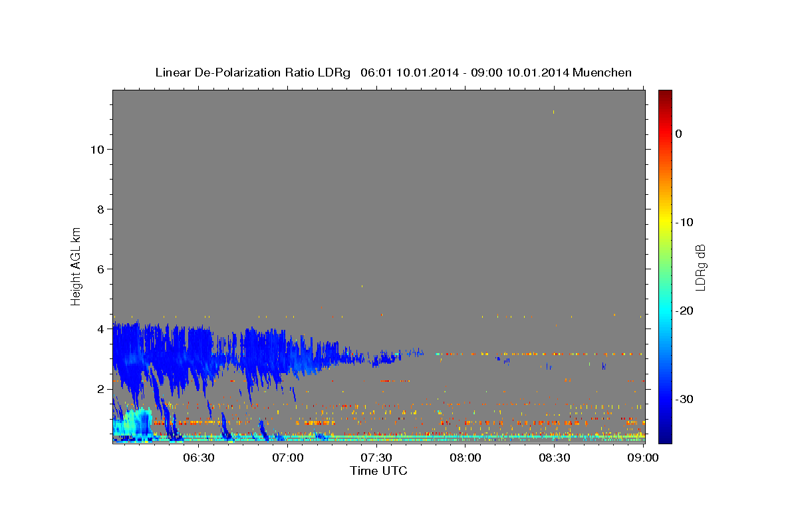The image size is (798, 532).
Task: Click the plot title 'Linear De-Polarization Ratio LDRg'
Action: [253, 72]
